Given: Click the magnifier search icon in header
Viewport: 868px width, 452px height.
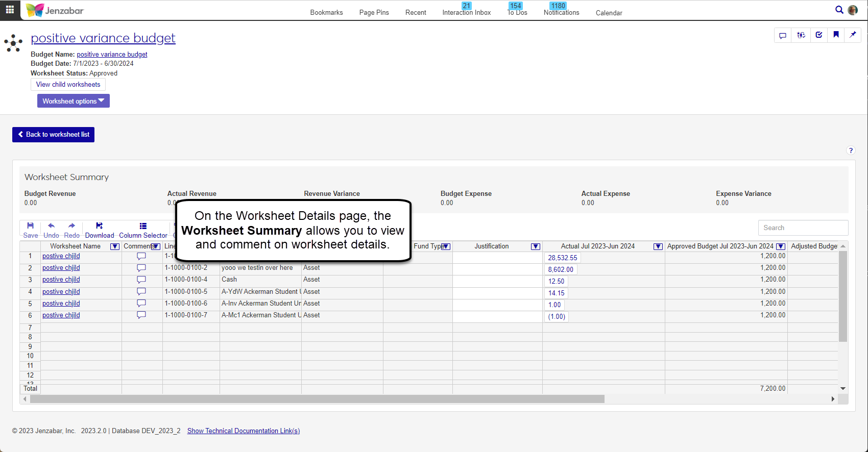Looking at the screenshot, I should [839, 10].
